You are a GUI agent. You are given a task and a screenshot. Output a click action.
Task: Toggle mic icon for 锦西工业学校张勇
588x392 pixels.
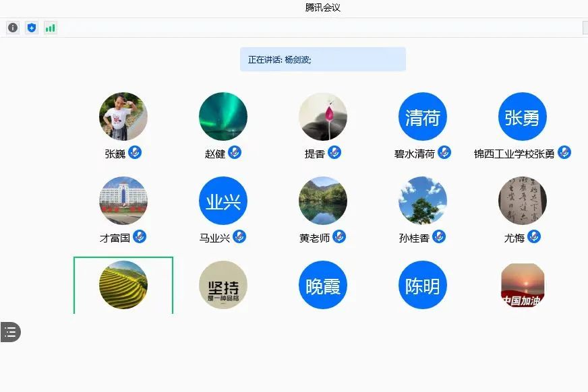click(x=564, y=153)
